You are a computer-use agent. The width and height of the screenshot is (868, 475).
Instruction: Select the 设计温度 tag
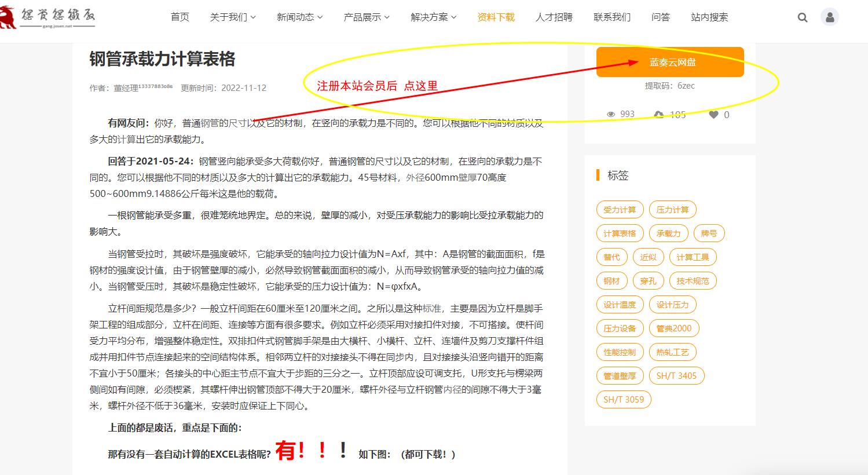coord(620,305)
